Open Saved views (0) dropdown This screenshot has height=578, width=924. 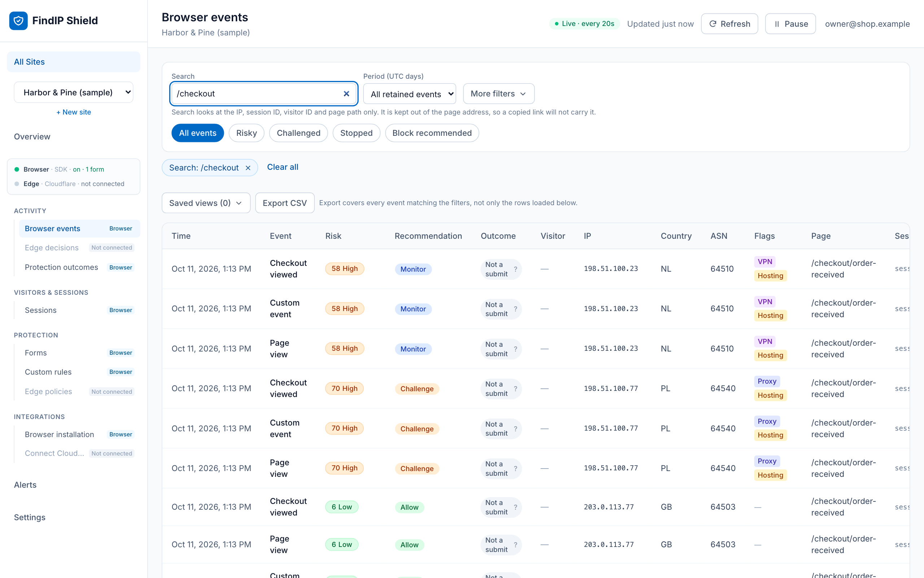pyautogui.click(x=206, y=203)
